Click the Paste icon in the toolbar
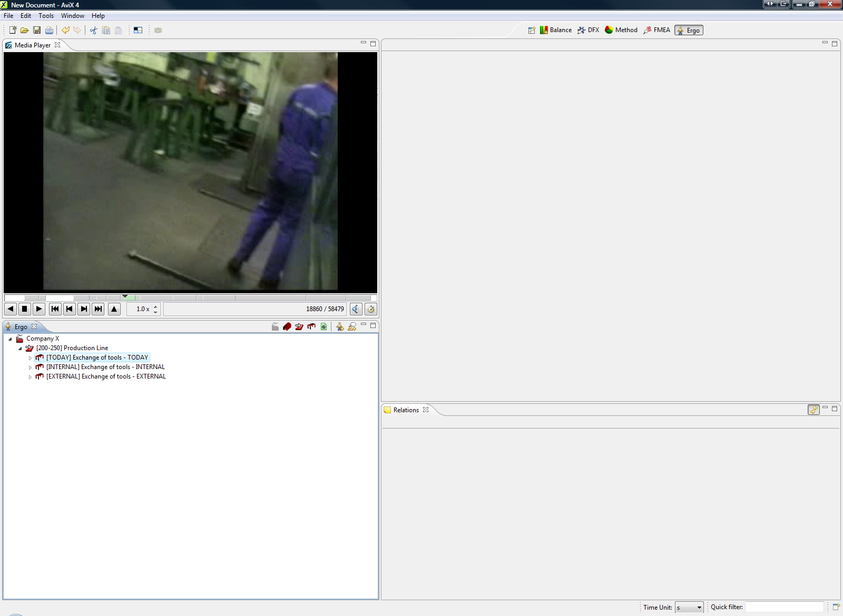The image size is (843, 616). point(118,30)
